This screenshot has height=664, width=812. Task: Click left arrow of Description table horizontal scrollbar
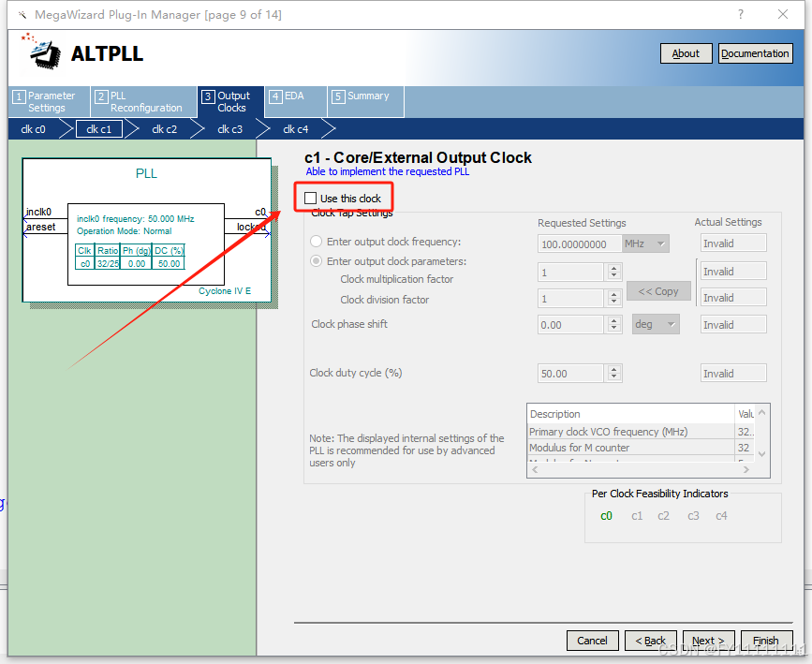pyautogui.click(x=536, y=470)
